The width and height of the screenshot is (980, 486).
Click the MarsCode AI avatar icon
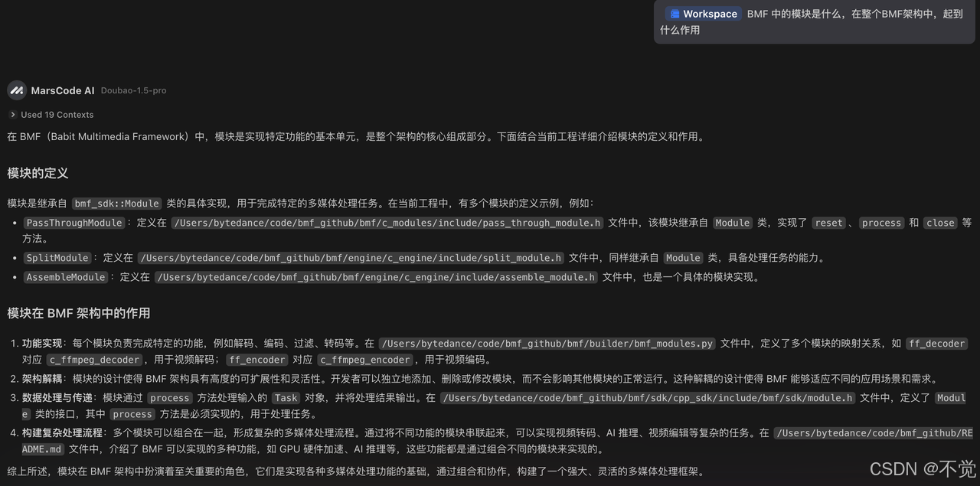(x=16, y=90)
